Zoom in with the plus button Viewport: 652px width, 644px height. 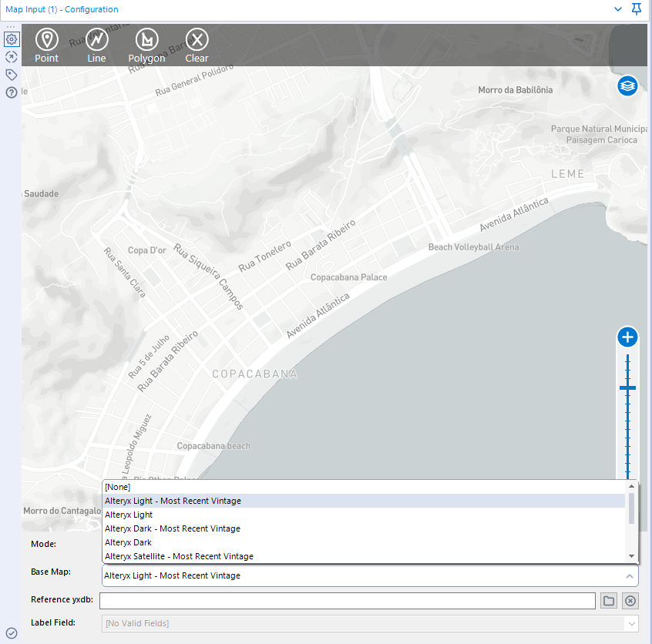coord(627,337)
